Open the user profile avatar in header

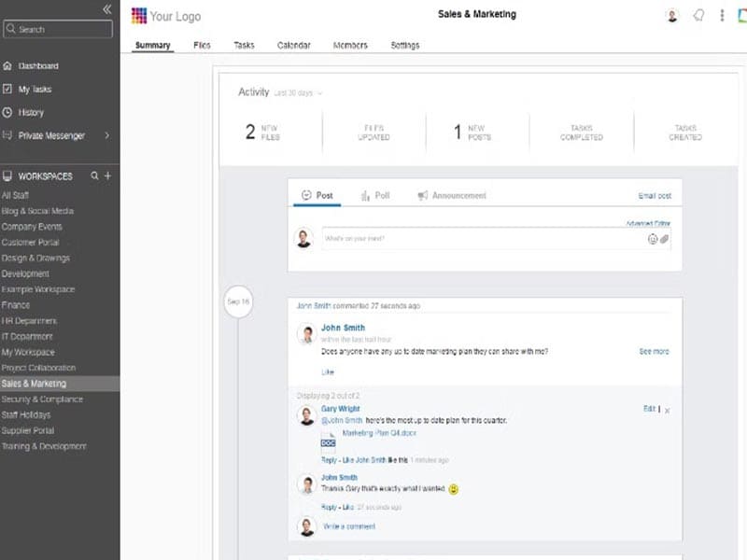(x=672, y=15)
